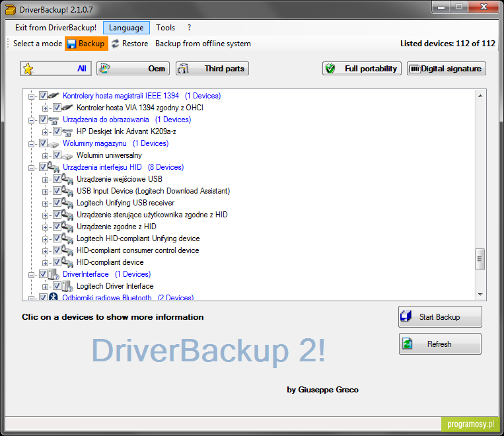Image resolution: width=504 pixels, height=436 pixels.
Task: Collapse Kontrolery hosta magistrali IEEE 1394 node
Action: (x=31, y=96)
